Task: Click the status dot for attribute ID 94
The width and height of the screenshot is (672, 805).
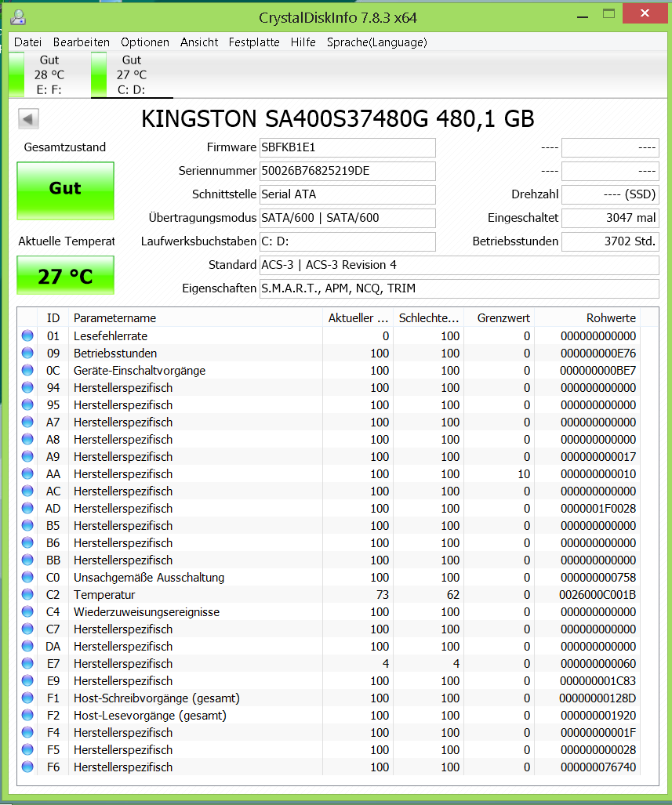Action: (27, 388)
